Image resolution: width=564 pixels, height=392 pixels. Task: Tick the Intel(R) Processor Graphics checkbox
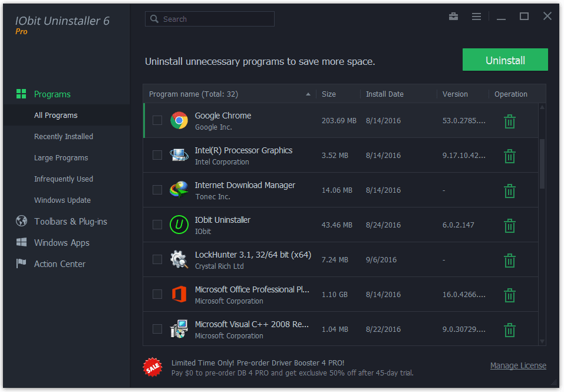tap(157, 155)
